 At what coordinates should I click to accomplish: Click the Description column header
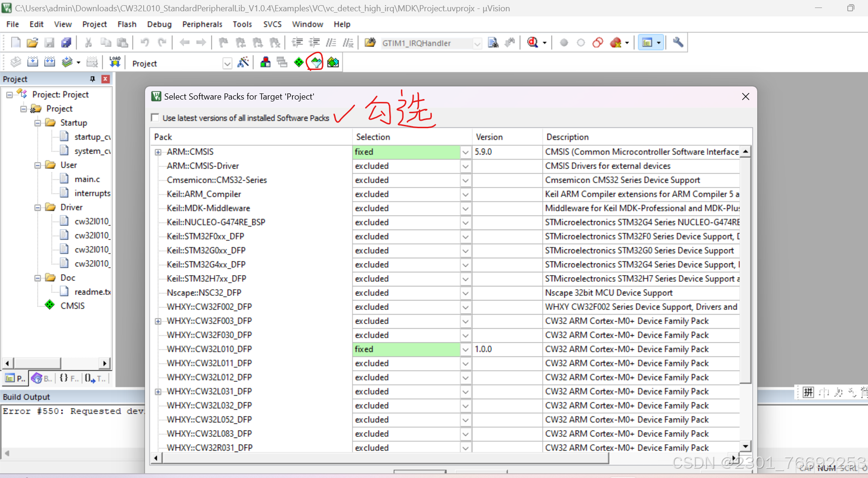pos(647,137)
